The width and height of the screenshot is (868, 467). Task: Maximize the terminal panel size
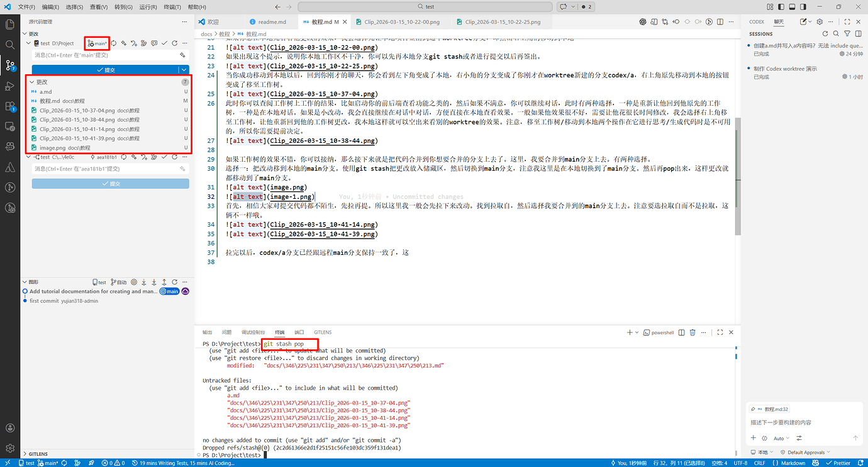720,332
